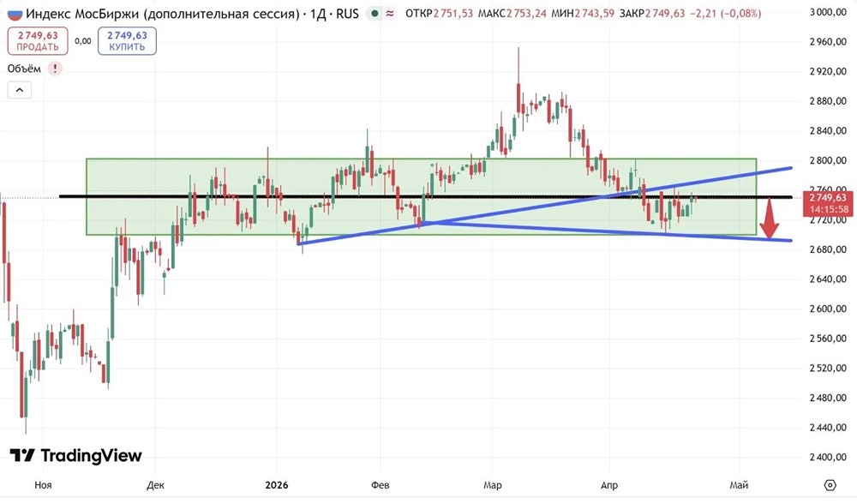Click the Фев month label on time axis
The height and width of the screenshot is (504, 857).
[380, 485]
